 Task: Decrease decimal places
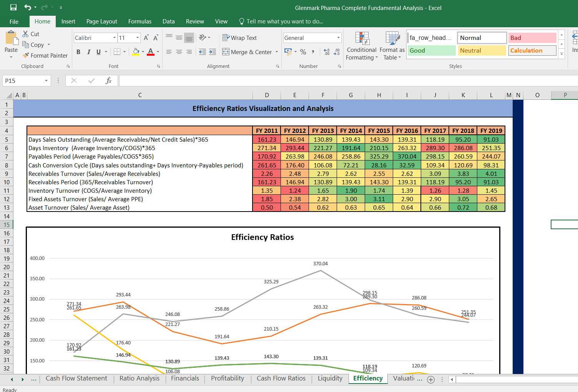click(x=337, y=52)
